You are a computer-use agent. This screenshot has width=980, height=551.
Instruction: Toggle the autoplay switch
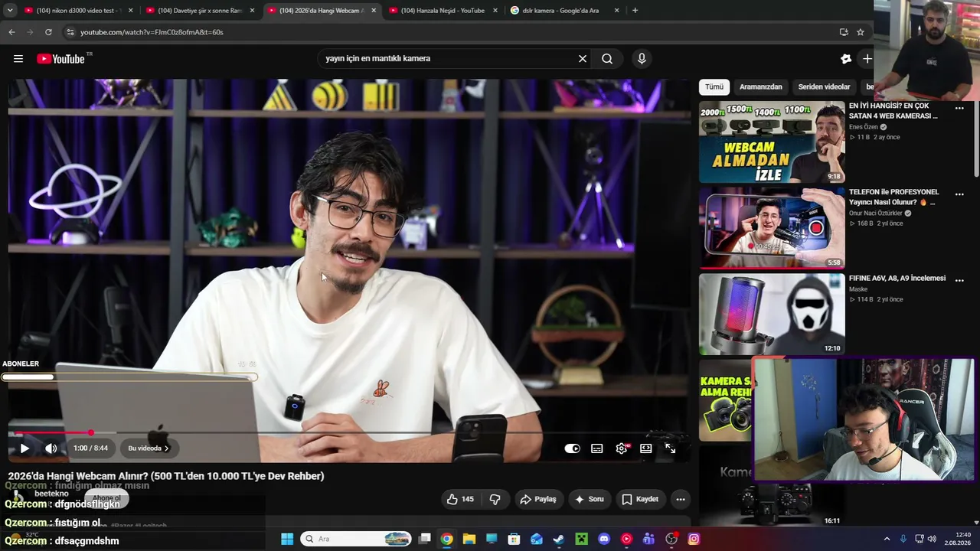(572, 448)
